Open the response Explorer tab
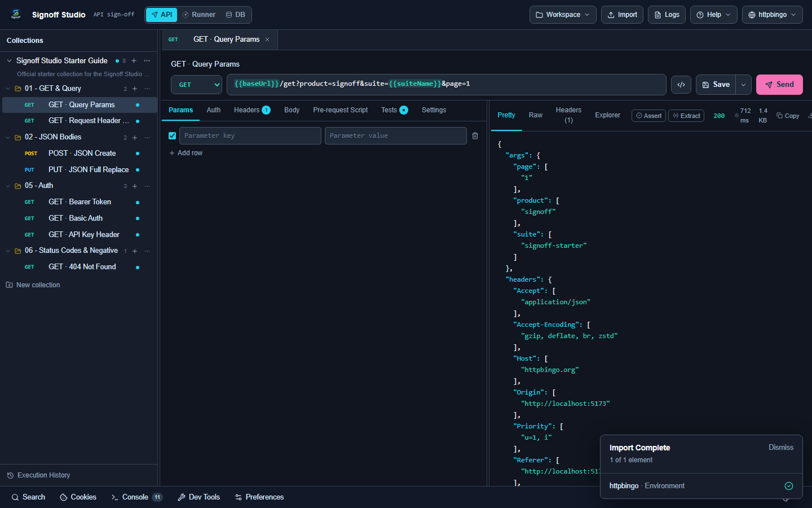 (x=608, y=115)
